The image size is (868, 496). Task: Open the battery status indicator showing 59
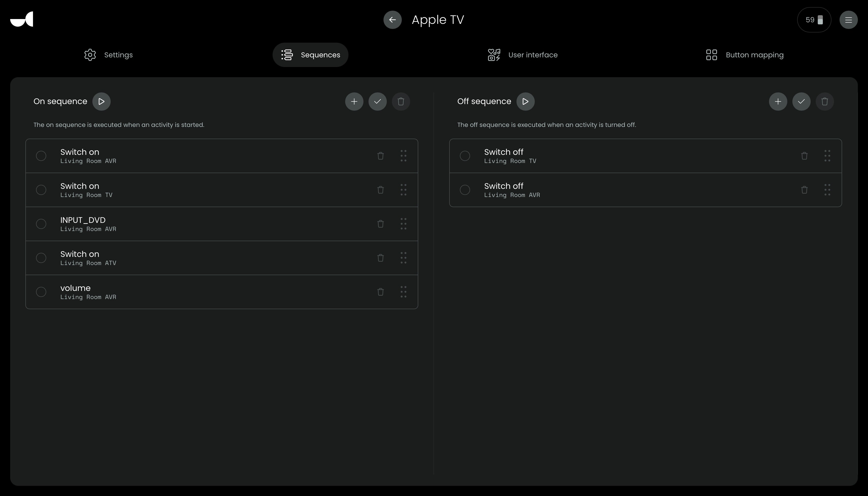[x=814, y=20]
